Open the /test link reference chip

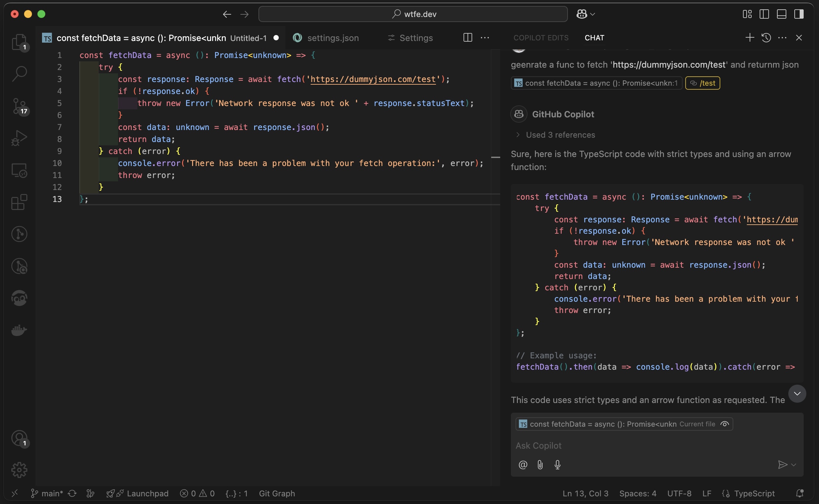click(703, 83)
